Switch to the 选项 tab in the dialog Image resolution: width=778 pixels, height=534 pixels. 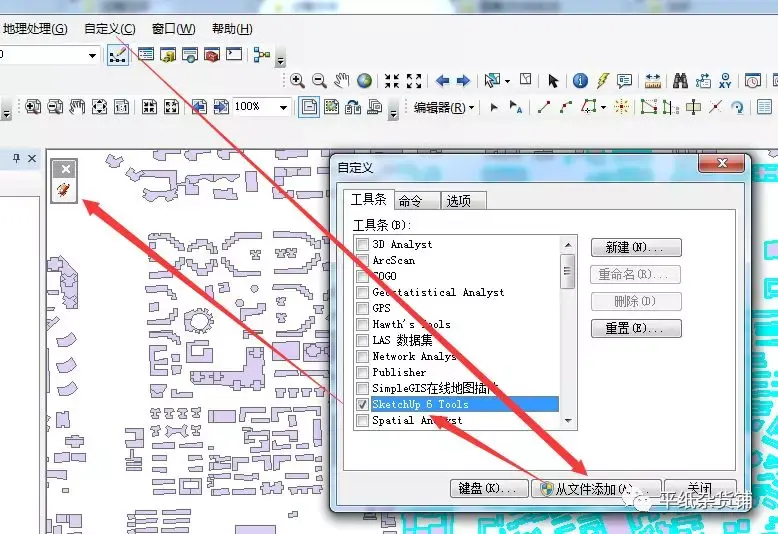[462, 200]
